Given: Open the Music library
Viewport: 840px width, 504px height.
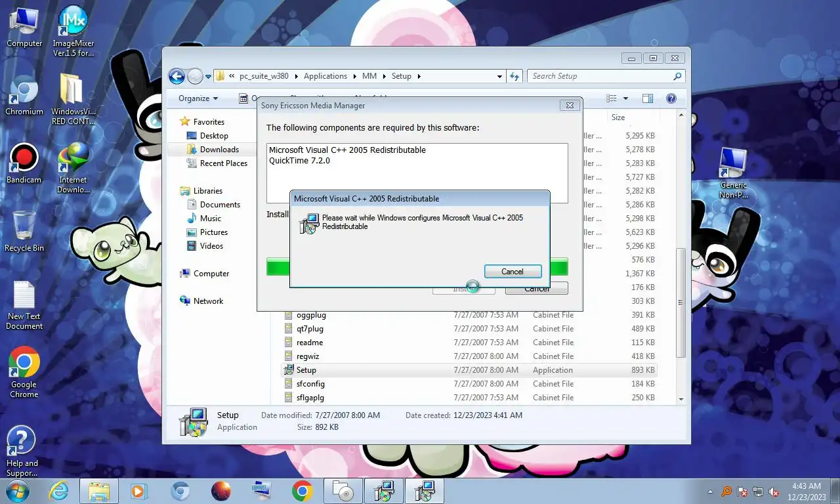Looking at the screenshot, I should 211,219.
